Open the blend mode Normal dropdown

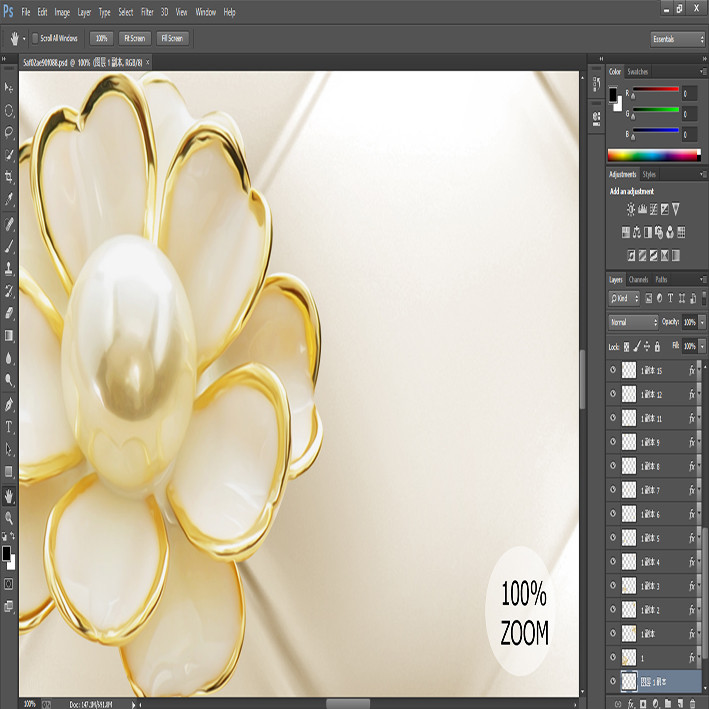[633, 322]
